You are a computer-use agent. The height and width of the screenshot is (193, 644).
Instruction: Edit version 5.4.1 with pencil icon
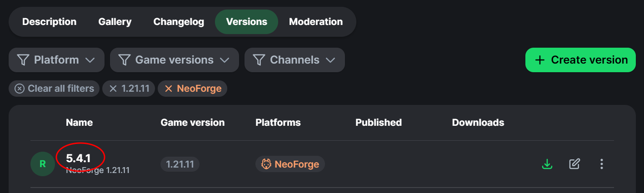[x=574, y=164]
